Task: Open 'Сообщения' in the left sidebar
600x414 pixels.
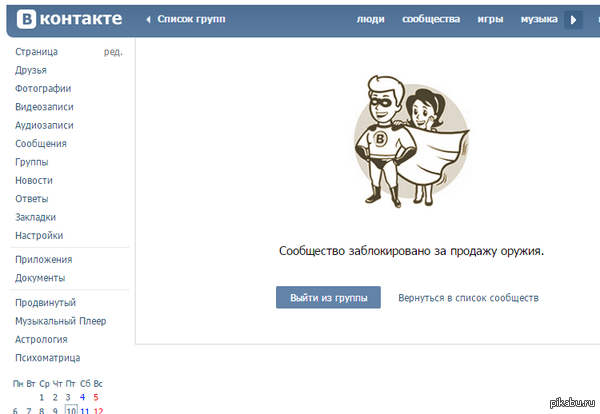Action: (x=41, y=143)
